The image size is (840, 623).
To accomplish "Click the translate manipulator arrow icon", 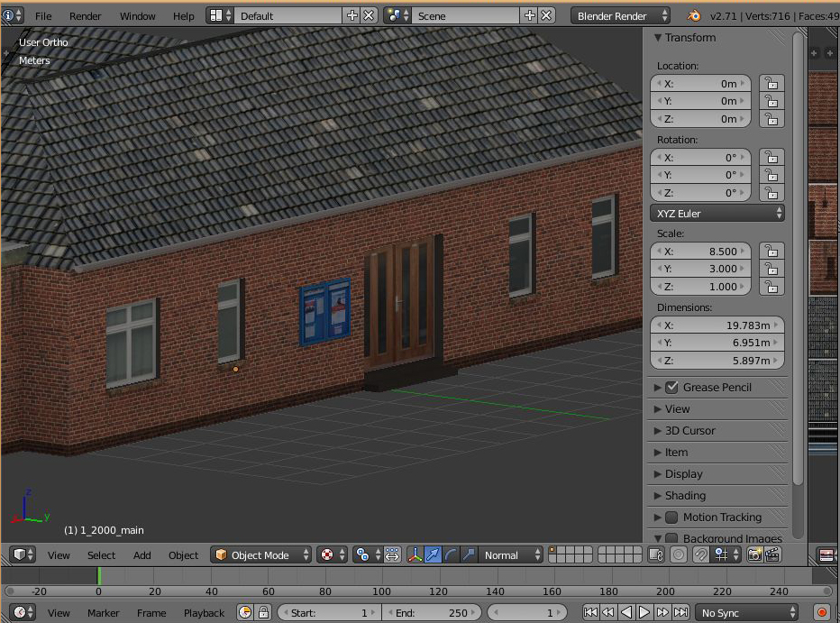I will click(x=434, y=555).
